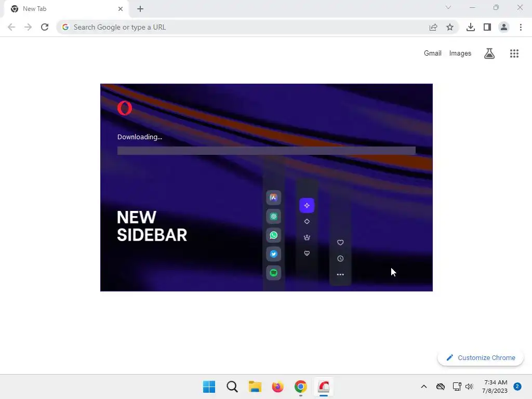Click the Chrome taskbar icon
The height and width of the screenshot is (399, 532).
coord(301,387)
